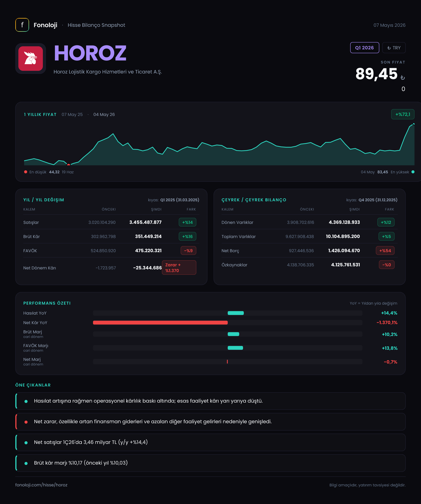
Task: Click the Q1 2025 (31.03.2025) comparison label
Action: click(x=179, y=200)
